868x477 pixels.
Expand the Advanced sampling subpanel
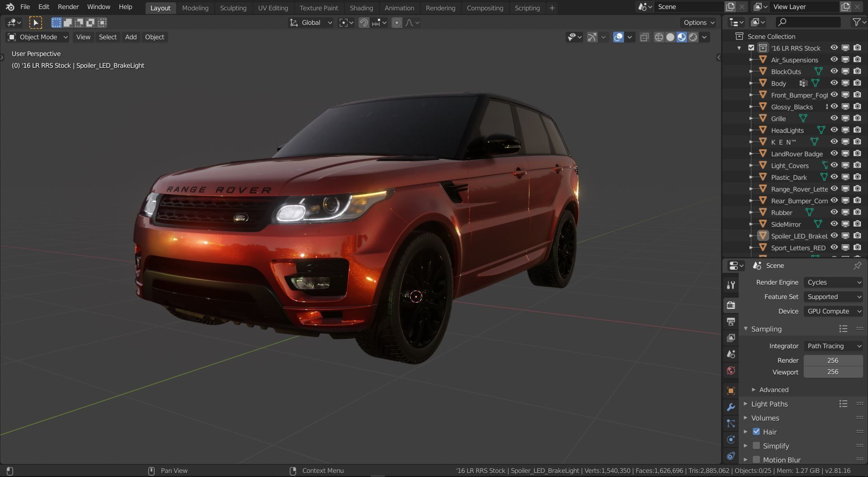[x=773, y=390]
